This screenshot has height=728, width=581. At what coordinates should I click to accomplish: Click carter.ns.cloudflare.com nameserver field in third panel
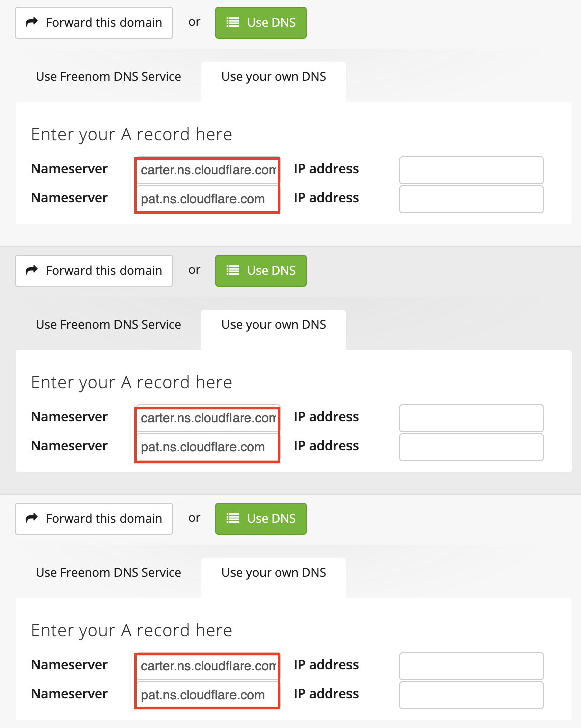pyautogui.click(x=207, y=666)
